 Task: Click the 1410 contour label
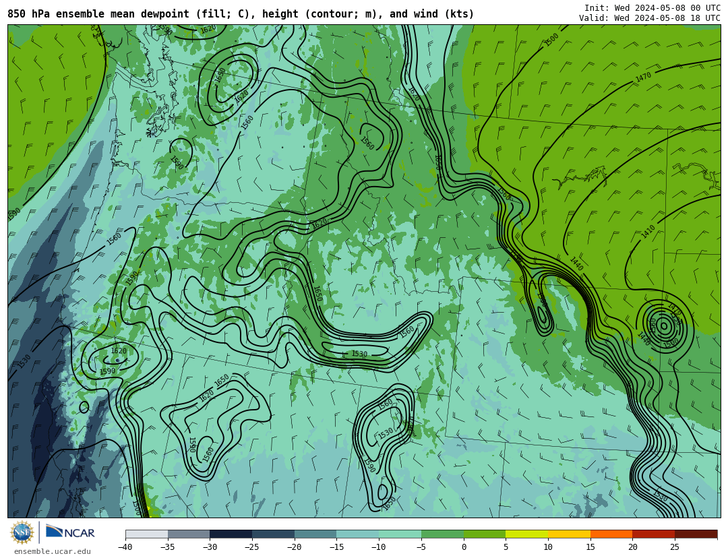coord(648,232)
